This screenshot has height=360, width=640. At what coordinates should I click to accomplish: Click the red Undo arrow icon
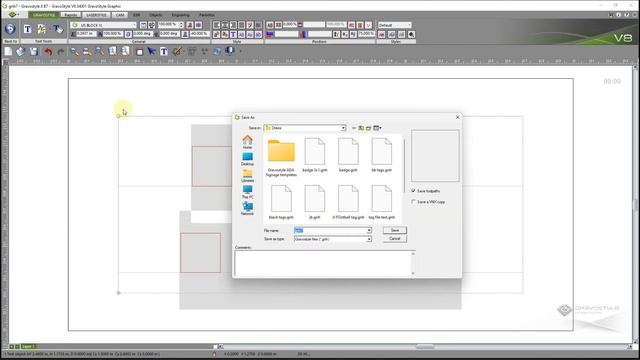pyautogui.click(x=48, y=51)
